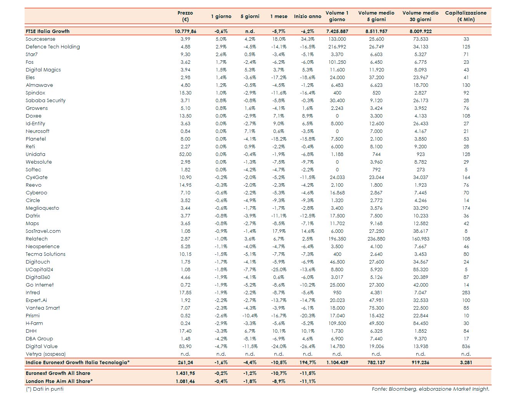The image size is (532, 393).
Task: Click the "London Ftse Aim All Share*" label
Action: click(59, 381)
